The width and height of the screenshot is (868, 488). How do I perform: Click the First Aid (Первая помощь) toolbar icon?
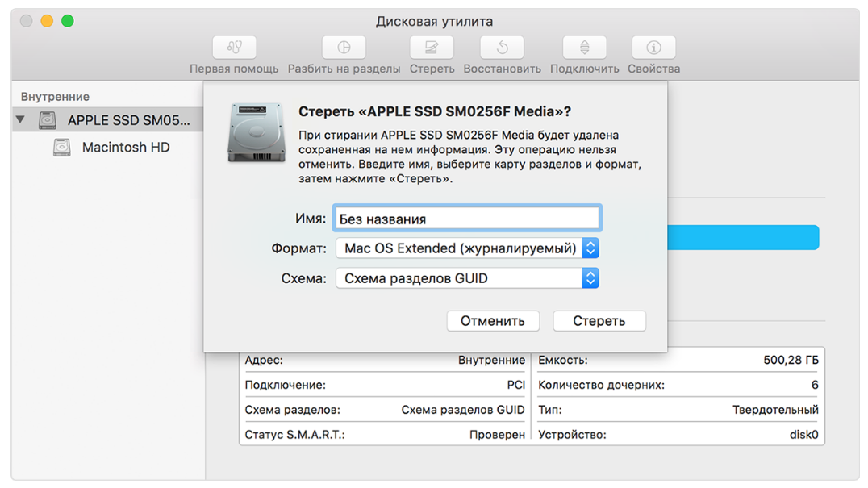pyautogui.click(x=234, y=48)
